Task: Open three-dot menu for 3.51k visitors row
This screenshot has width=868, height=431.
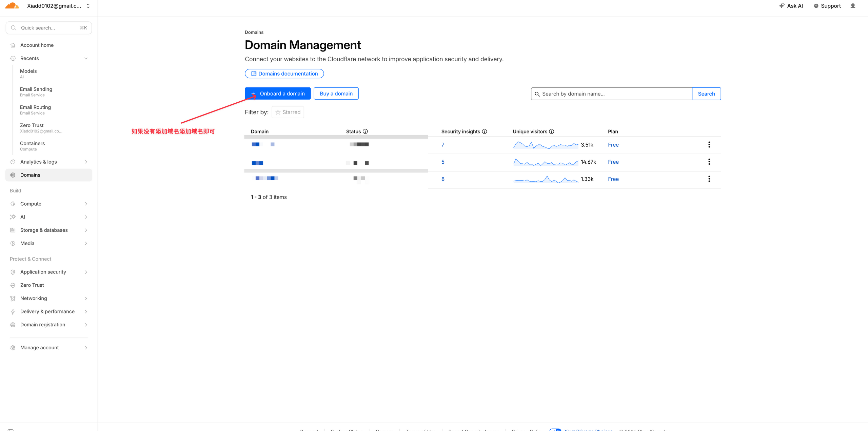Action: [709, 145]
